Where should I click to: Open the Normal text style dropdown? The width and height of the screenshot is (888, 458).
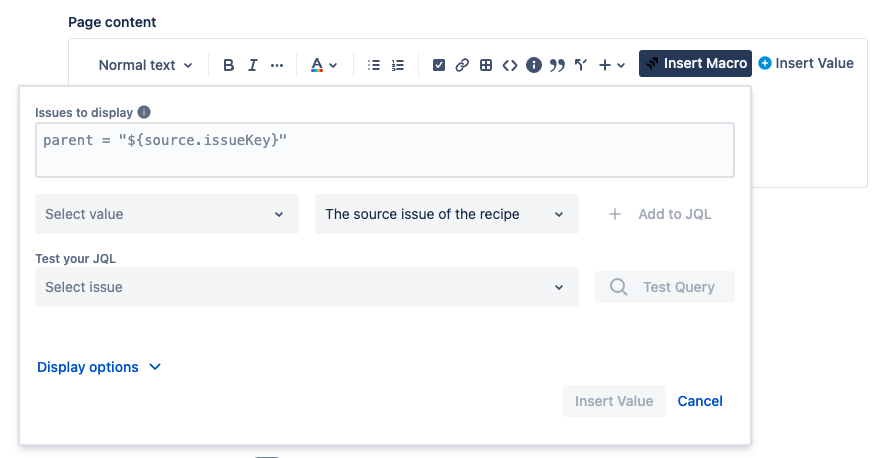[x=145, y=65]
